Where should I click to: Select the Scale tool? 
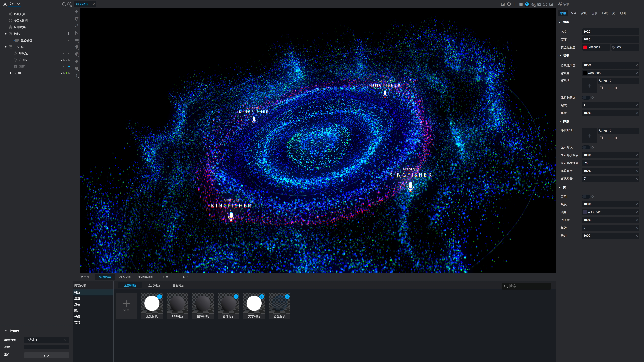click(77, 26)
